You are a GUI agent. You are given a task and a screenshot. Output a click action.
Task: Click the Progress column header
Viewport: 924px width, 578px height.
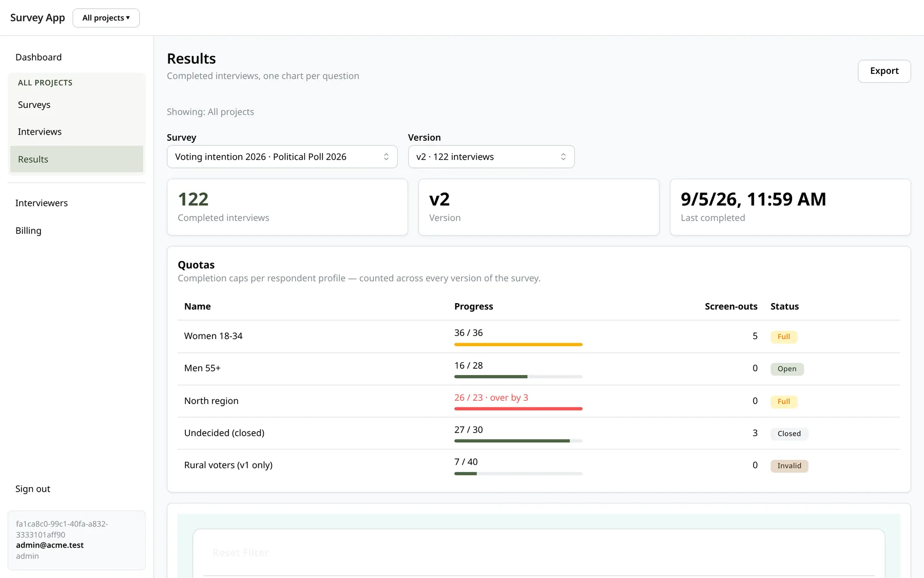pos(473,307)
